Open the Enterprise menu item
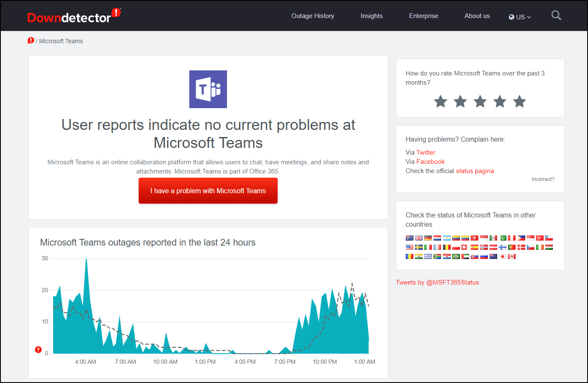The width and height of the screenshot is (588, 383). pos(423,16)
